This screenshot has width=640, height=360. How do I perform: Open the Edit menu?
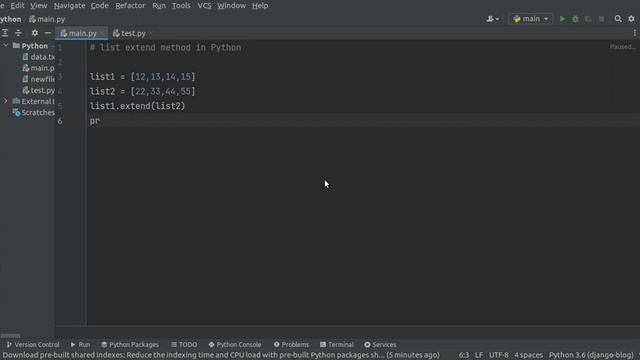pos(17,6)
